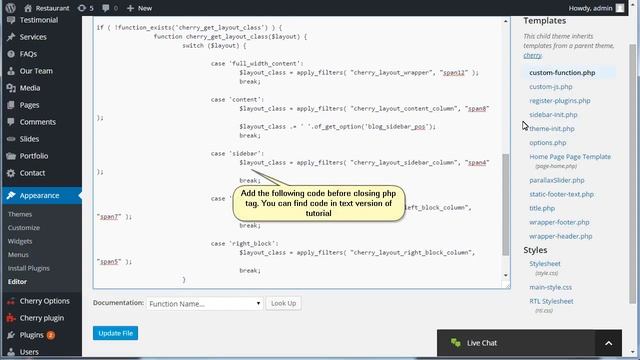Image resolution: width=640 pixels, height=360 pixels.
Task: Click the code editor scroll down arrow
Action: (x=506, y=276)
